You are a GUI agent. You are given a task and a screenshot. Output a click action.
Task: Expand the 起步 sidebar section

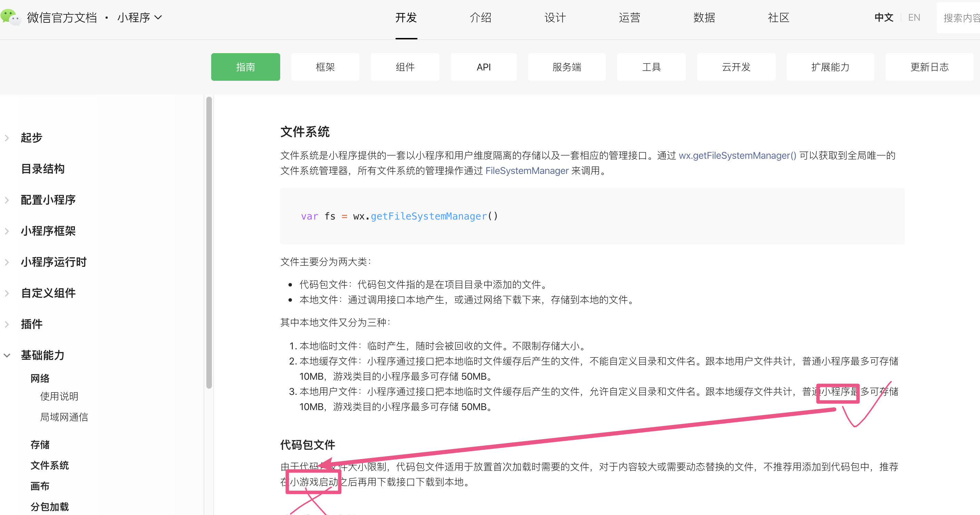point(7,138)
